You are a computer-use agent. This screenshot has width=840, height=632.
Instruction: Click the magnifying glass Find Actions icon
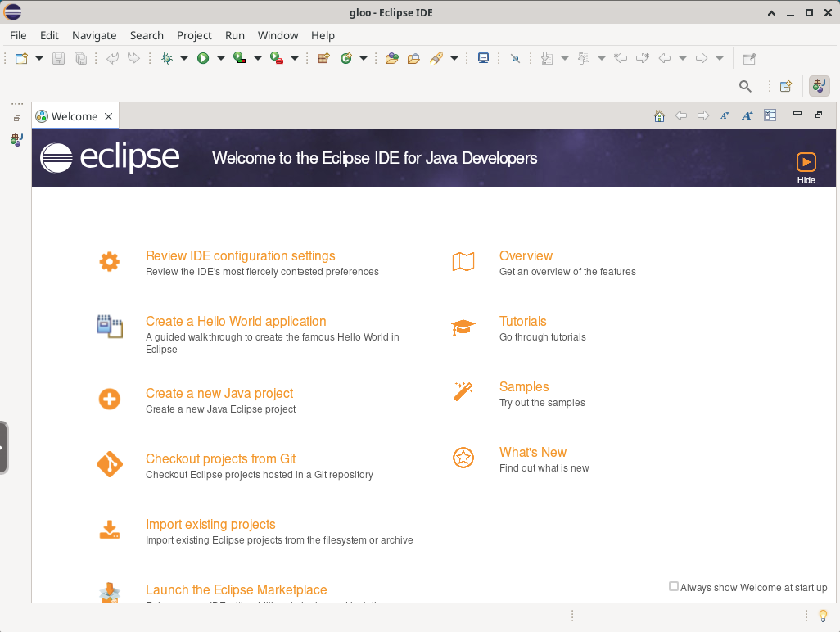pyautogui.click(x=745, y=86)
